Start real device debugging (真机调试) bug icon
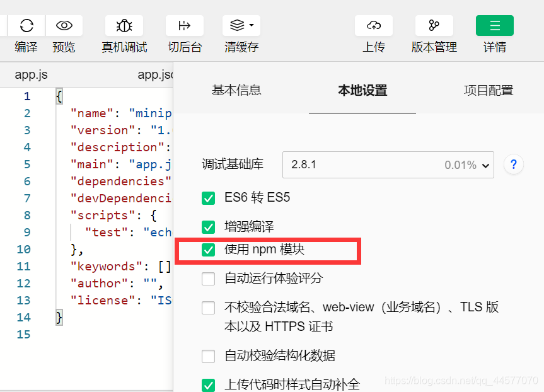Viewport: 544px width, 392px height. point(124,25)
